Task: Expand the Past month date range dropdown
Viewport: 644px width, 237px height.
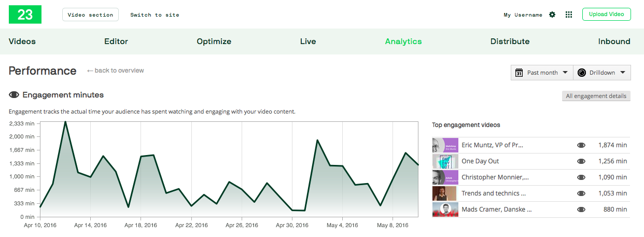Action: 565,73
